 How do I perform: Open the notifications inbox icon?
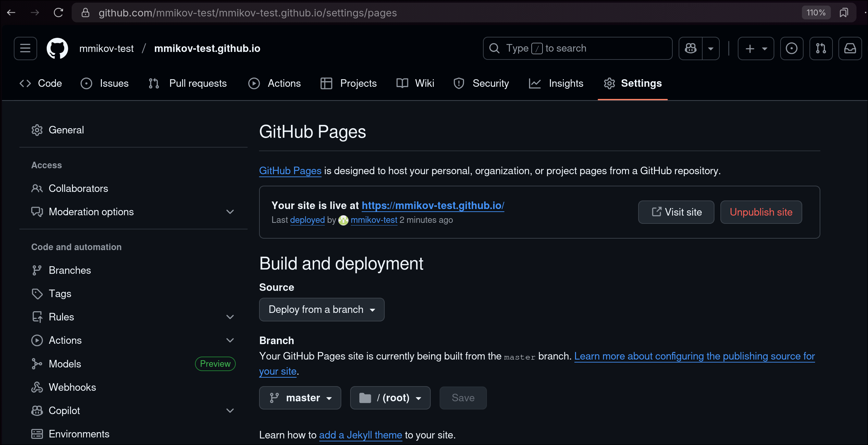coord(850,49)
